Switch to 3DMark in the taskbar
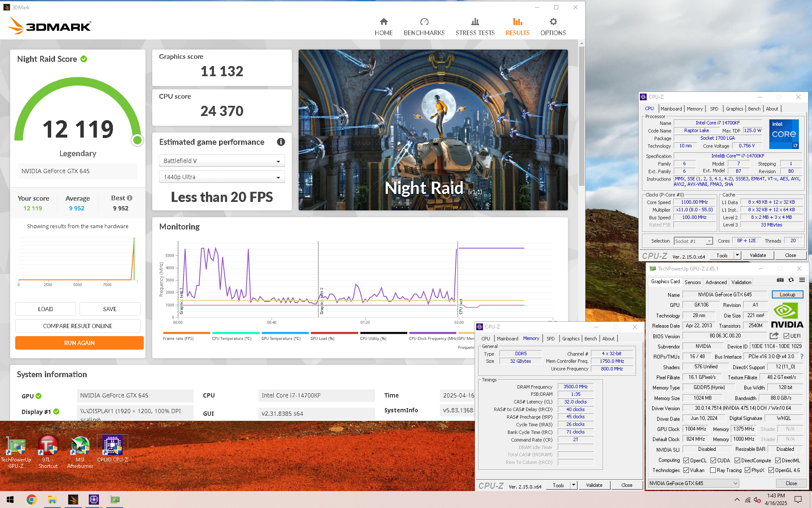Viewport: 812px width, 508px height. click(x=73, y=500)
